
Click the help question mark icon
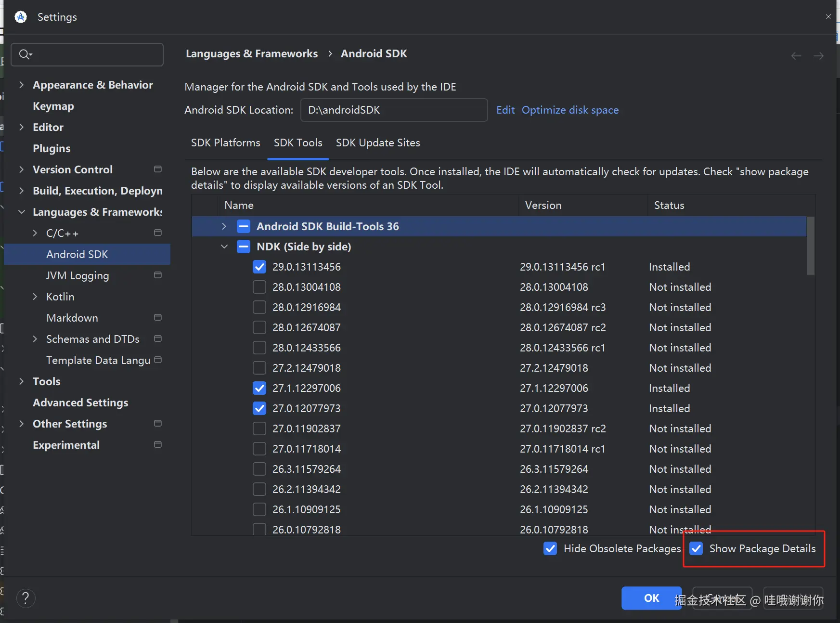coord(26,598)
